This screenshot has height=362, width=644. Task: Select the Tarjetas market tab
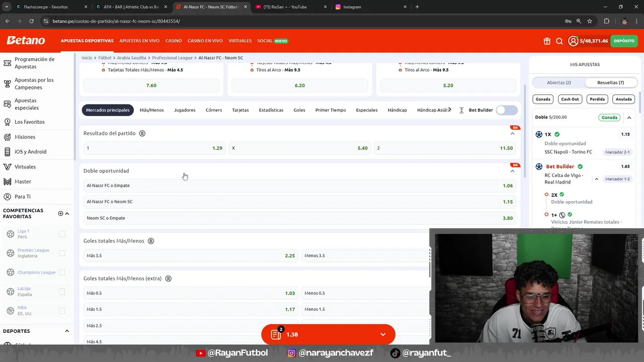pyautogui.click(x=240, y=110)
